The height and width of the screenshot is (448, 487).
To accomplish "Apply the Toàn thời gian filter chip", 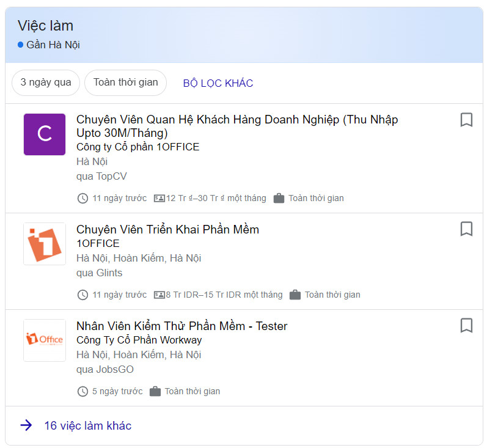I will [x=125, y=83].
